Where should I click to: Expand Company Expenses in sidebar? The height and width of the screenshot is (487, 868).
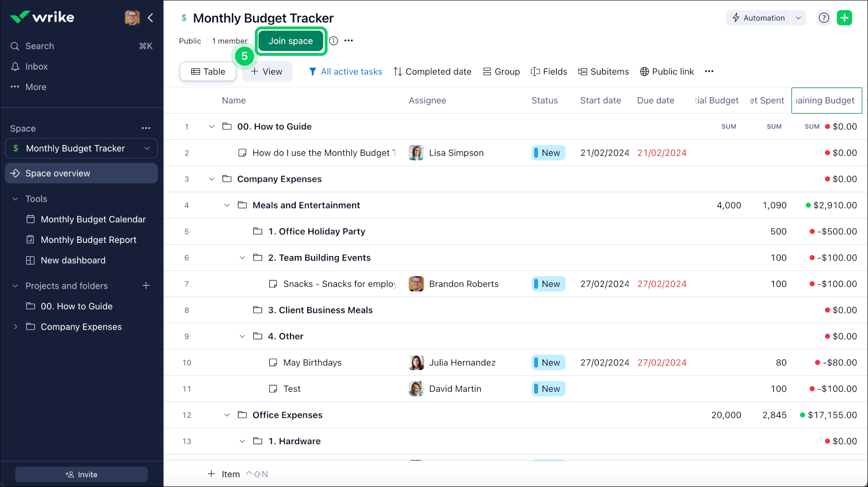[x=15, y=327]
